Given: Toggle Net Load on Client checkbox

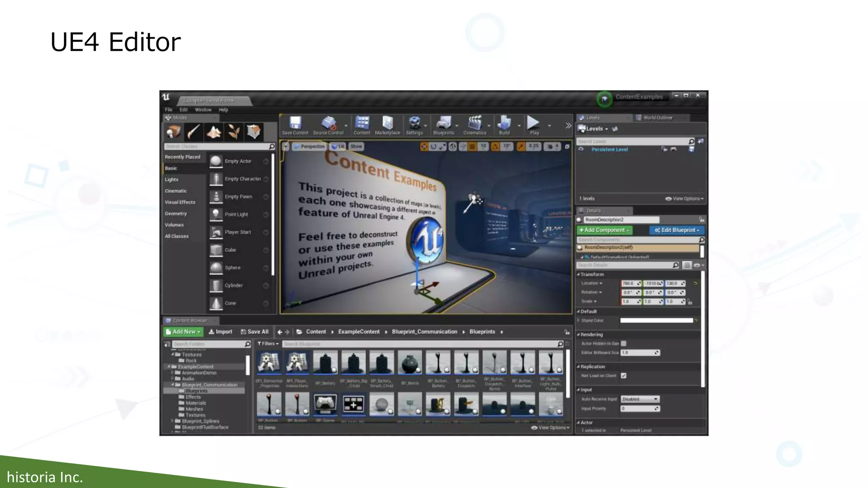Looking at the screenshot, I should [x=623, y=376].
